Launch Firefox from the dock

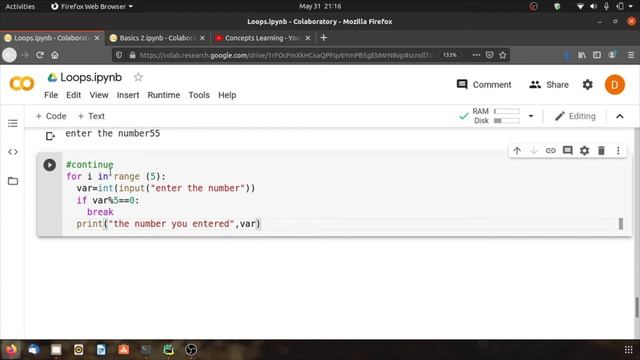tap(11, 349)
